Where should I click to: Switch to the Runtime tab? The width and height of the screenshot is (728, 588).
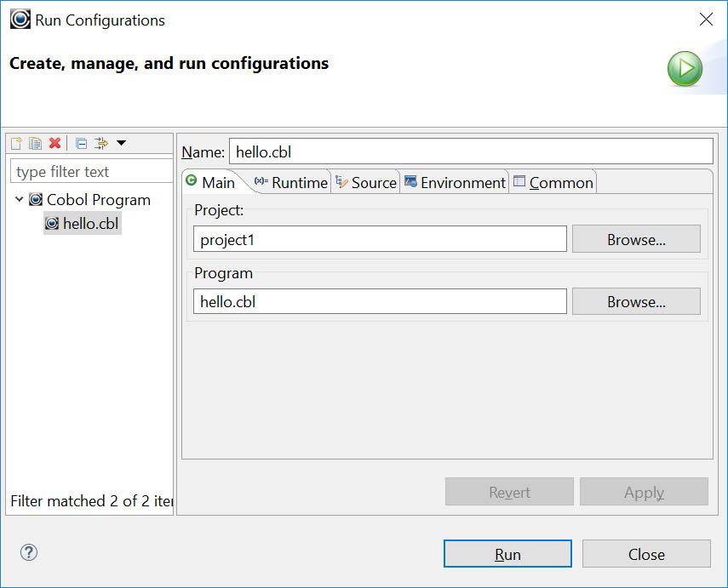[294, 182]
